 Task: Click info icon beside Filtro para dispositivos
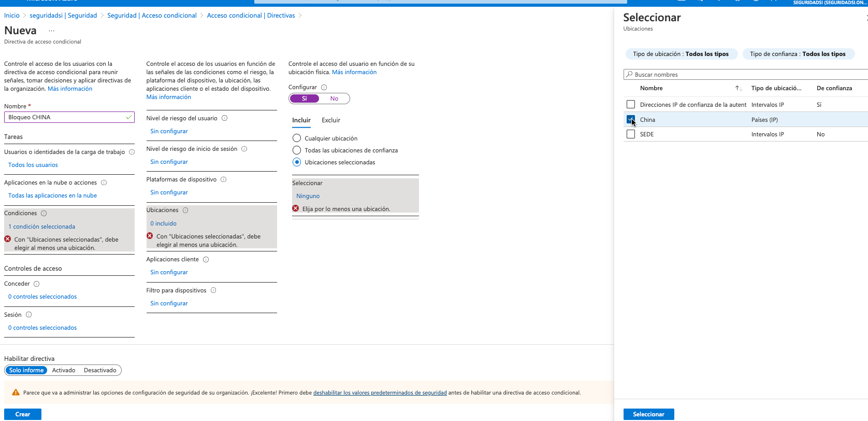click(213, 290)
